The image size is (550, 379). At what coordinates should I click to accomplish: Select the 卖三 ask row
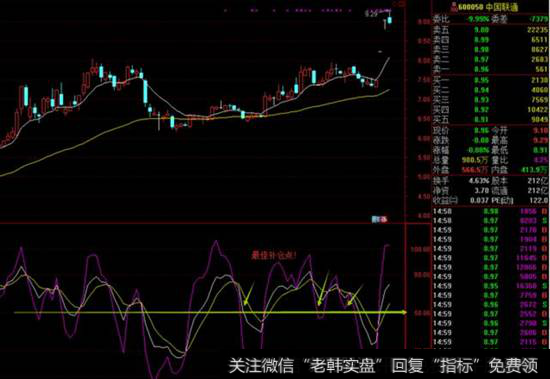[x=490, y=49]
